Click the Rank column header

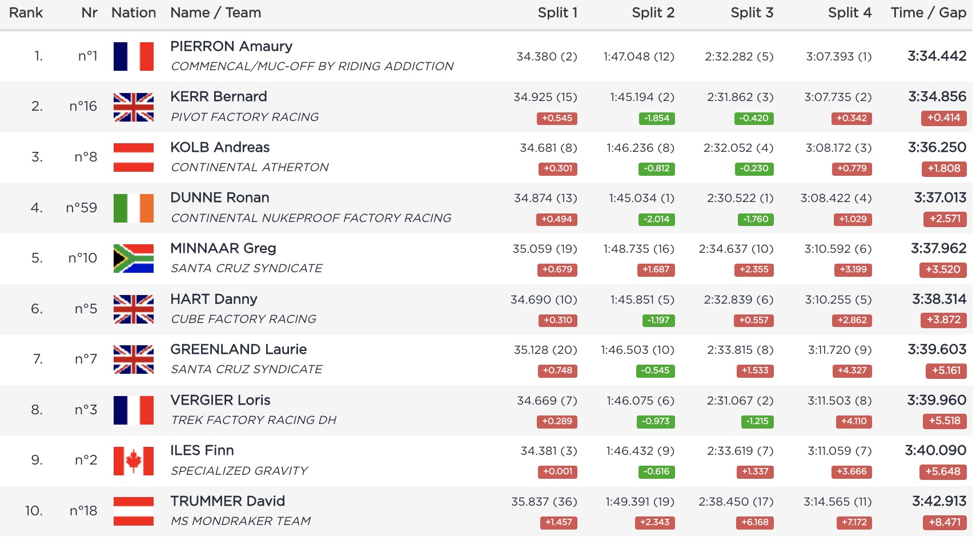[26, 13]
